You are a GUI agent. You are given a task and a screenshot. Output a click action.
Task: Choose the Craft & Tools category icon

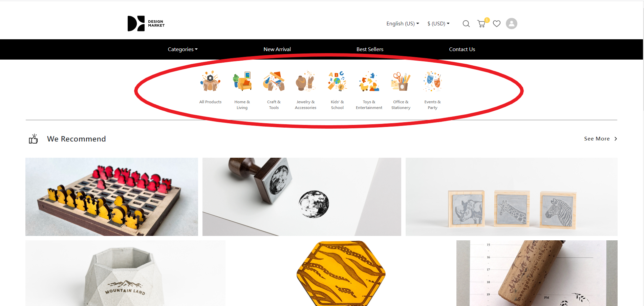[x=274, y=82]
